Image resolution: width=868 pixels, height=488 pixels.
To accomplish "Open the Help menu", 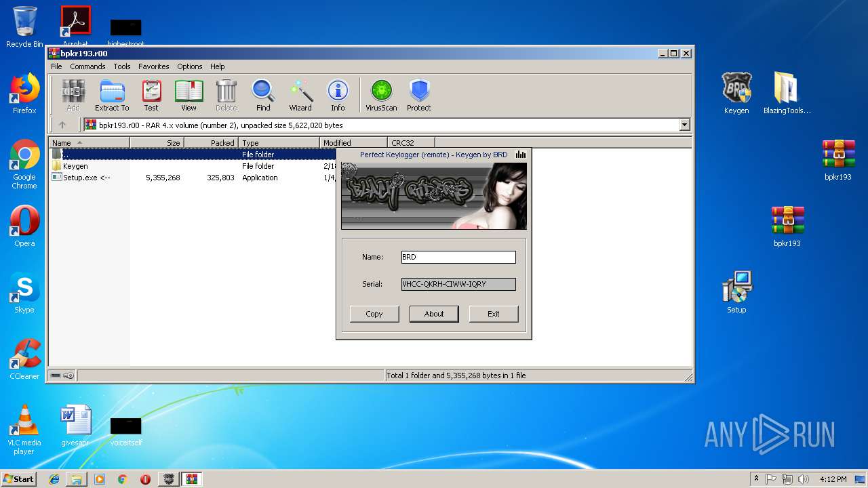I will [217, 66].
